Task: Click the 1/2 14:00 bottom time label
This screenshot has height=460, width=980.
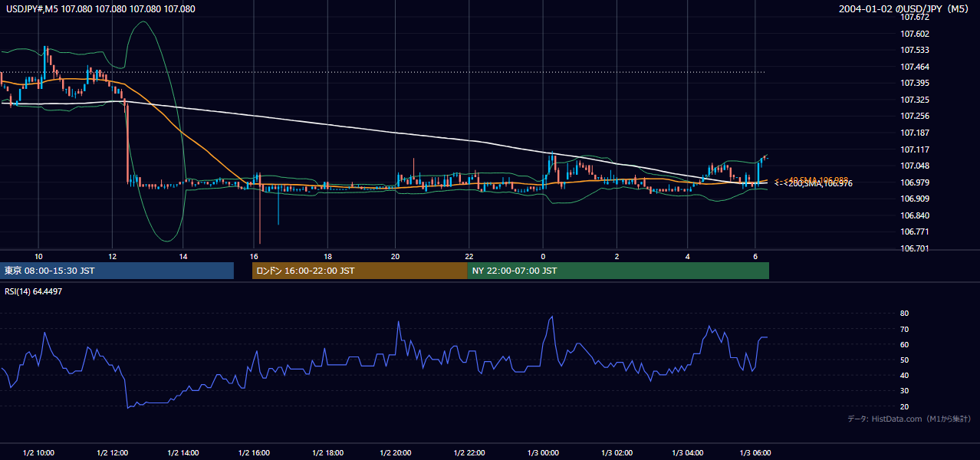Action: click(184, 452)
